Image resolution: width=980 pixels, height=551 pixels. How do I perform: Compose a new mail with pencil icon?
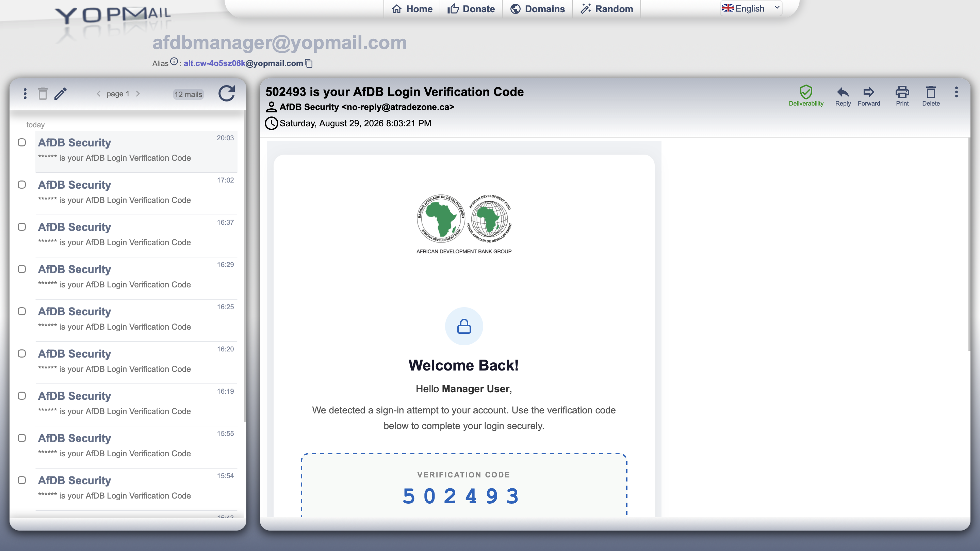pyautogui.click(x=61, y=94)
